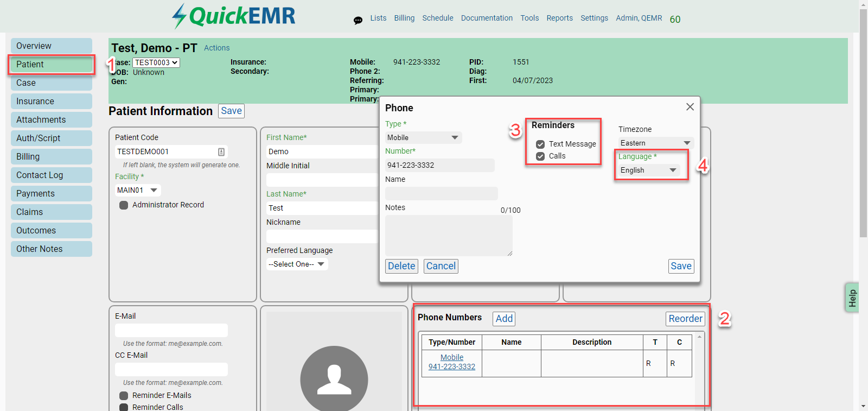
Task: Enable the Administrator Record checkbox
Action: (124, 205)
